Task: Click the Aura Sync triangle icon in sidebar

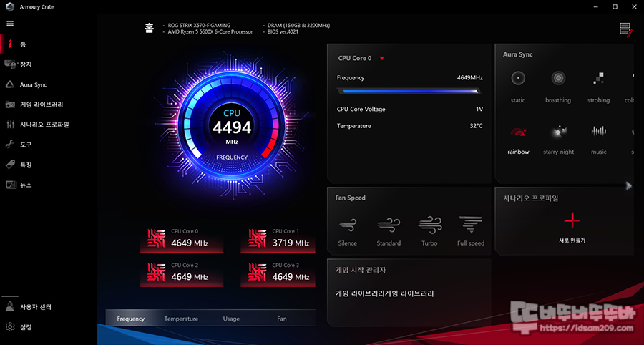Action: (x=10, y=84)
